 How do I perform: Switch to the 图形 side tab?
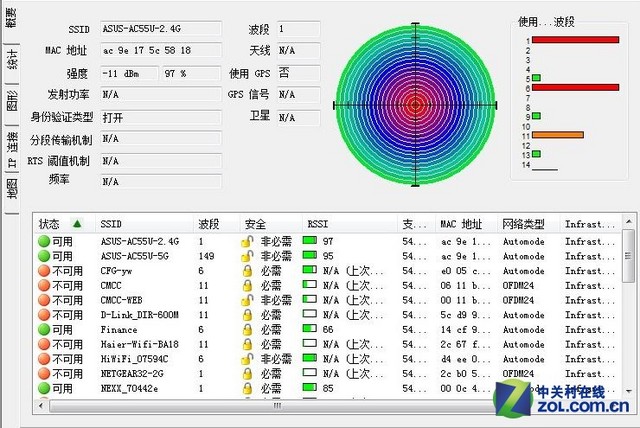point(11,102)
